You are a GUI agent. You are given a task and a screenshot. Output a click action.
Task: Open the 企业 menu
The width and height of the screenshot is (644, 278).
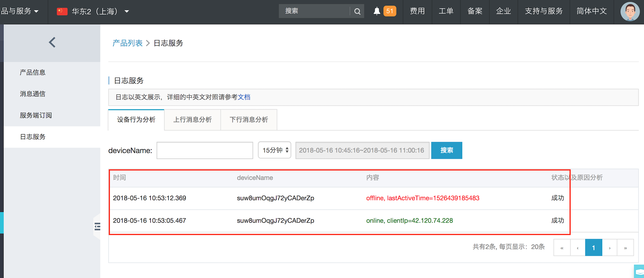tap(503, 11)
